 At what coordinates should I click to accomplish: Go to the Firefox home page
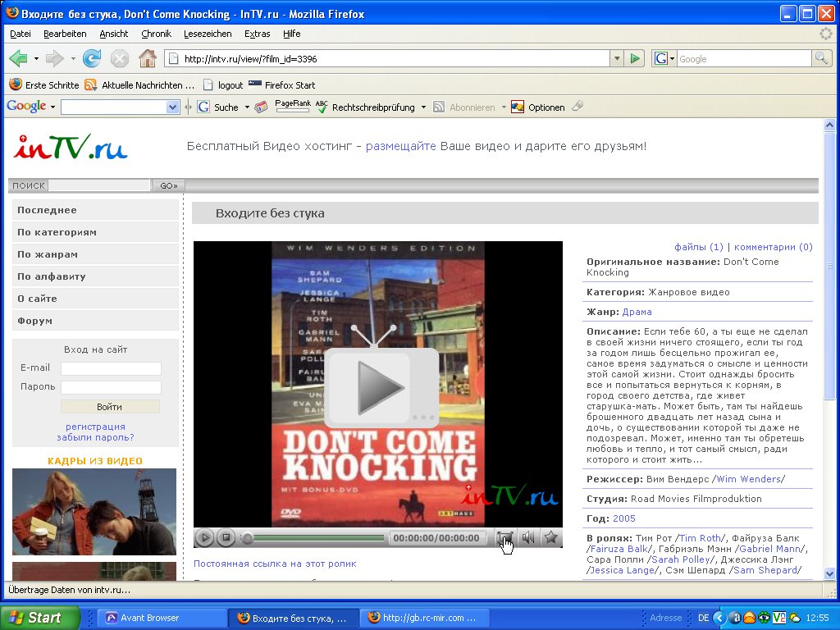(x=147, y=58)
